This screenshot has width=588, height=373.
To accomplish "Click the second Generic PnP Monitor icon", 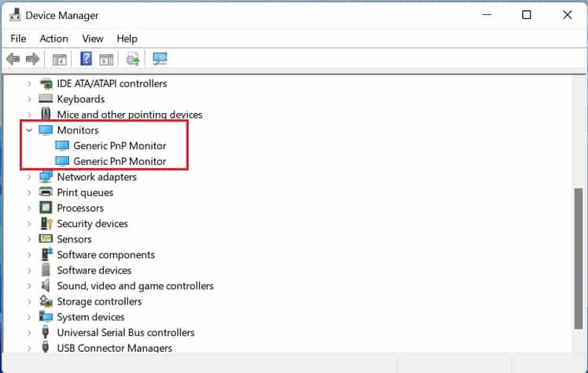I will [x=62, y=161].
